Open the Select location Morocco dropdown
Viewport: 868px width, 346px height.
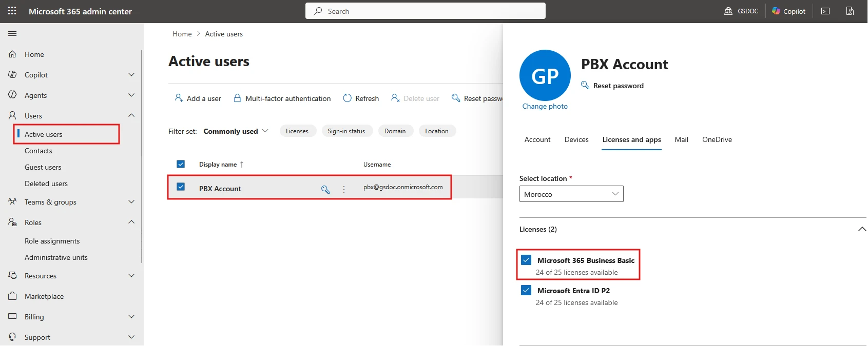tap(571, 194)
